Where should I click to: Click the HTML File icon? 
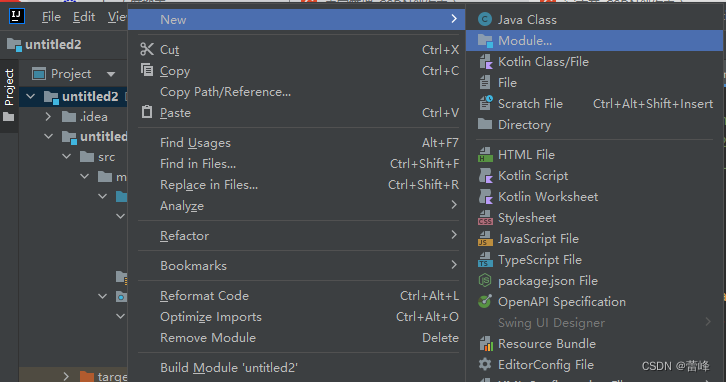[x=485, y=155]
